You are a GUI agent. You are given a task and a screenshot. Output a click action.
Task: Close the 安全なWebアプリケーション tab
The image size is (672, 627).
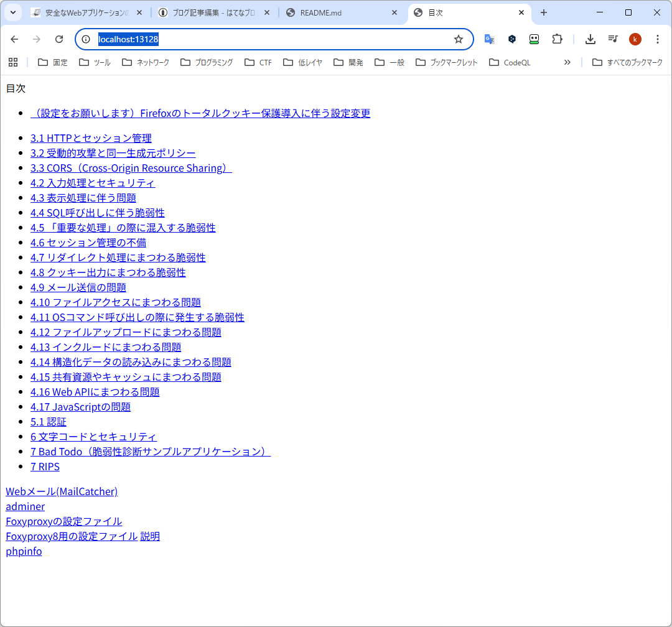(139, 13)
